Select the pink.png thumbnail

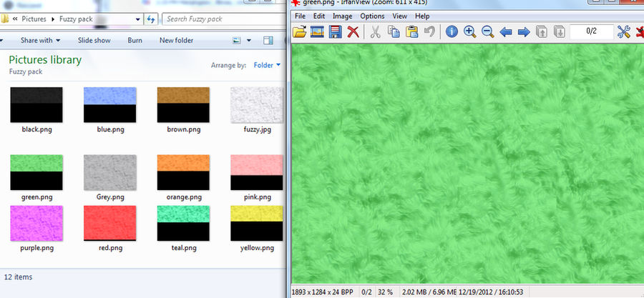pyautogui.click(x=257, y=172)
